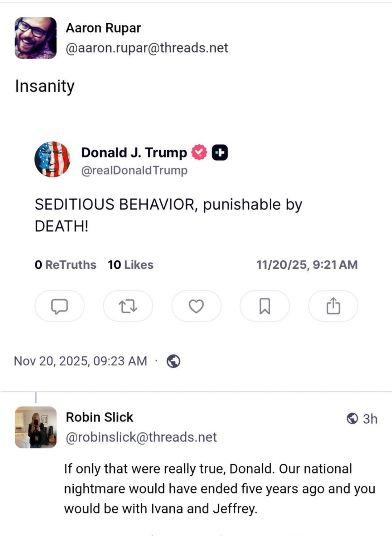View the 10 Likes list
This screenshot has width=392, height=545.
click(x=130, y=265)
